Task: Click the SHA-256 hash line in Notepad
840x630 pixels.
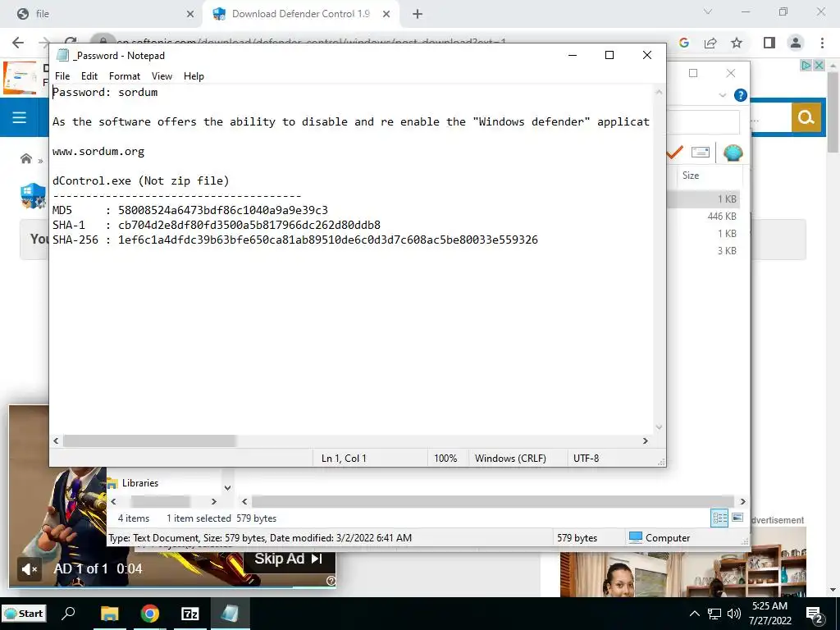Action: coord(295,240)
